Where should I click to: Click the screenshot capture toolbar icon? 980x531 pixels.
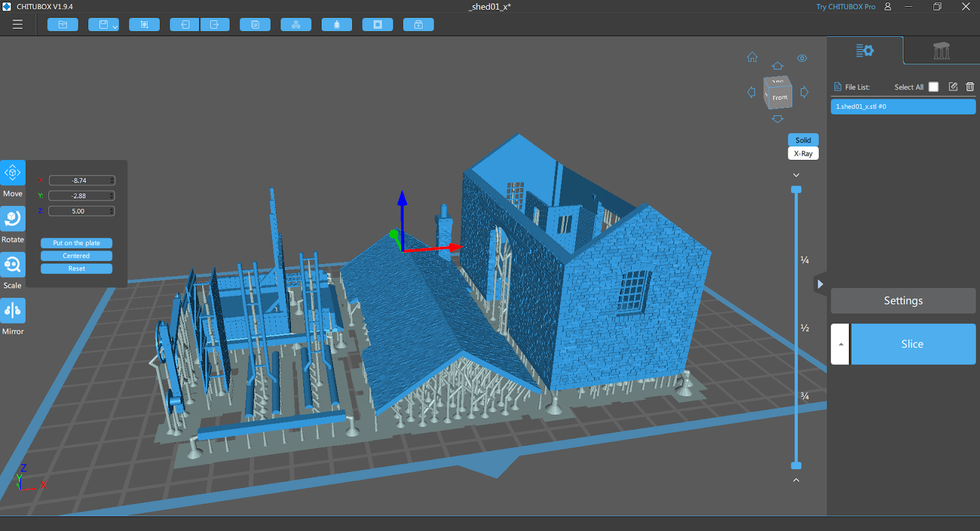point(145,24)
